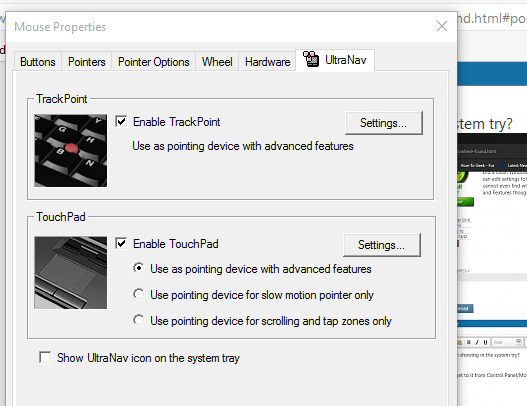Close the Mouse Properties dialog
This screenshot has width=527, height=406.
pyautogui.click(x=442, y=26)
